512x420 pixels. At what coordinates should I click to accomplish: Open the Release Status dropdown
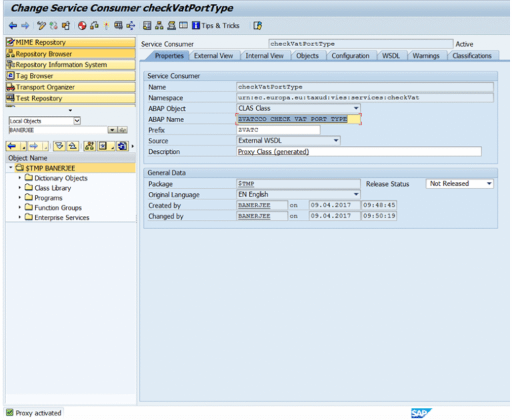pos(489,184)
